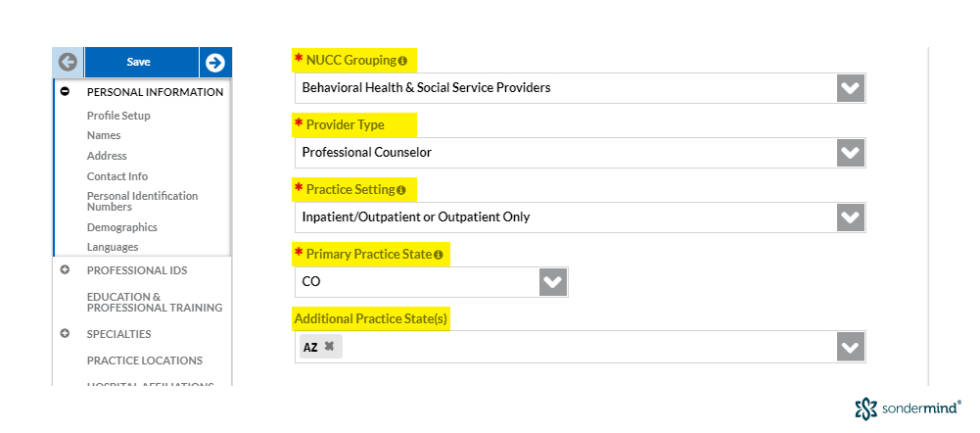980x433 pixels.
Task: Open the Additional Practice State(s) dropdown arrow
Action: coord(851,347)
